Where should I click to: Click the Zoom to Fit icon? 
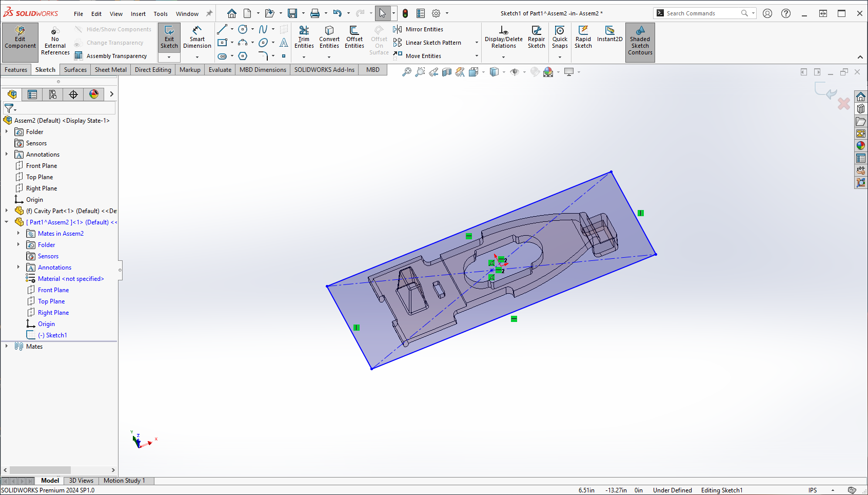click(x=406, y=72)
